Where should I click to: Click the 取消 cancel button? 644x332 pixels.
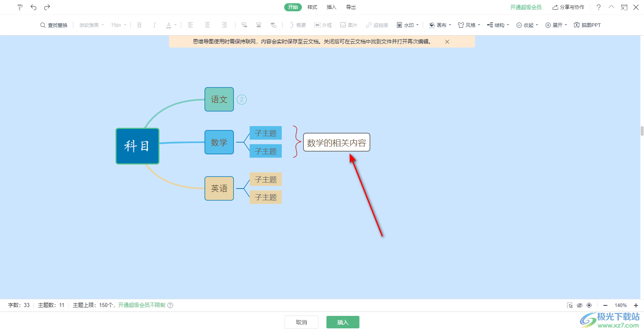coord(301,322)
